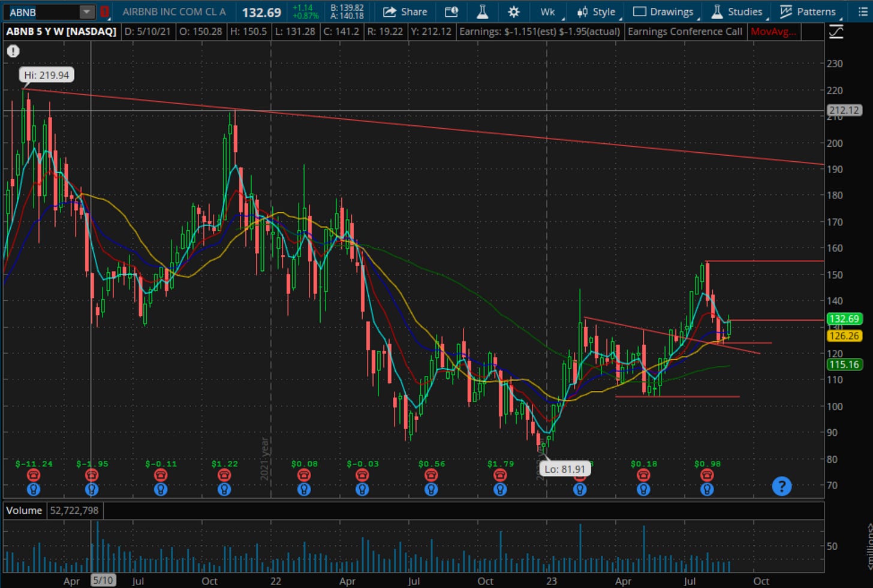Click the blue lightbulb icon under $1.22
Viewport: 873px width, 588px height.
click(x=224, y=490)
